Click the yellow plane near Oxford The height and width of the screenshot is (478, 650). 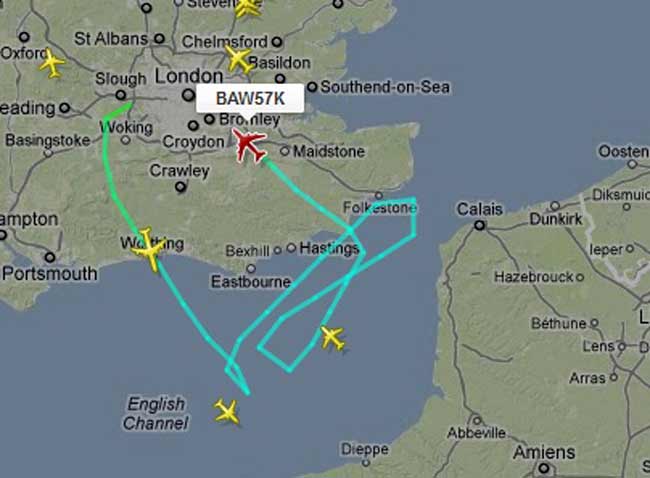click(52, 63)
